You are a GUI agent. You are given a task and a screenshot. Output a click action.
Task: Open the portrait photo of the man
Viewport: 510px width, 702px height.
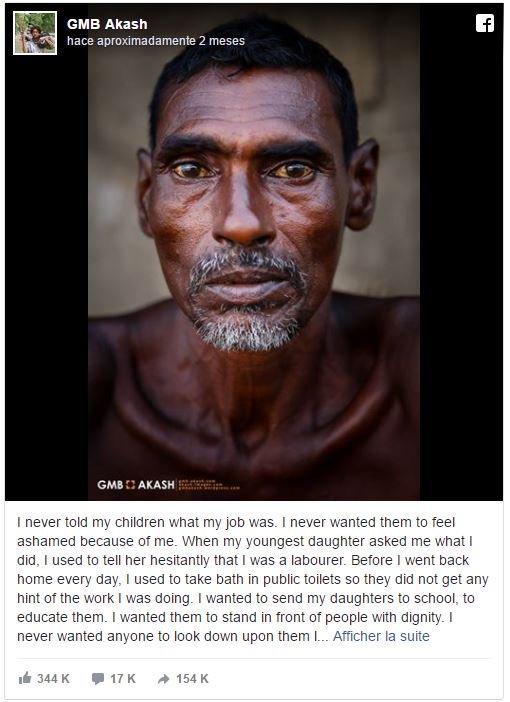pos(254,252)
